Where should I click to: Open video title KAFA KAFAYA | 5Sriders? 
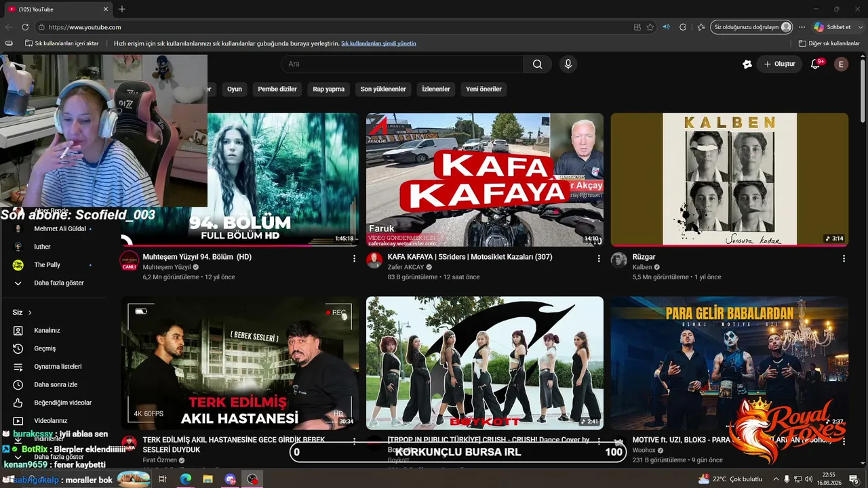coord(470,258)
